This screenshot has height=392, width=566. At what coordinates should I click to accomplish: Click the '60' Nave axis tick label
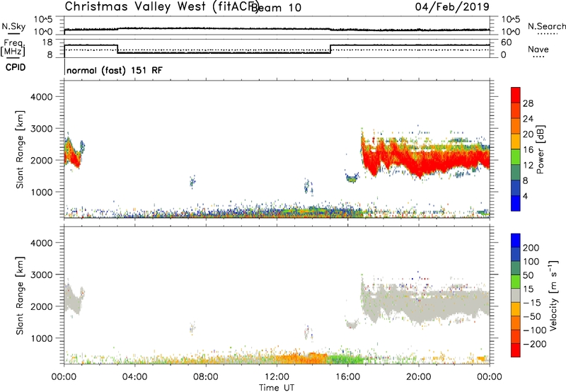pos(507,42)
